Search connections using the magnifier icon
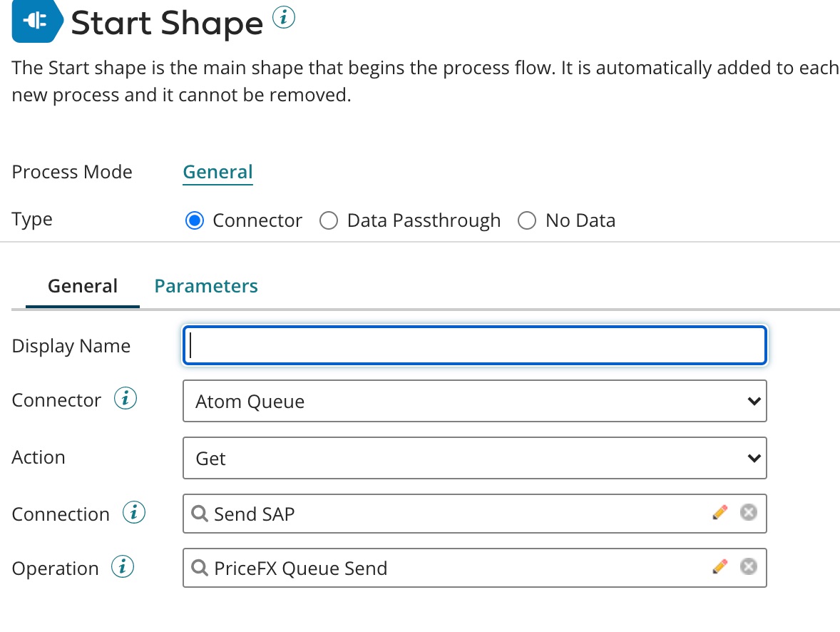This screenshot has height=632, width=840. (x=200, y=514)
